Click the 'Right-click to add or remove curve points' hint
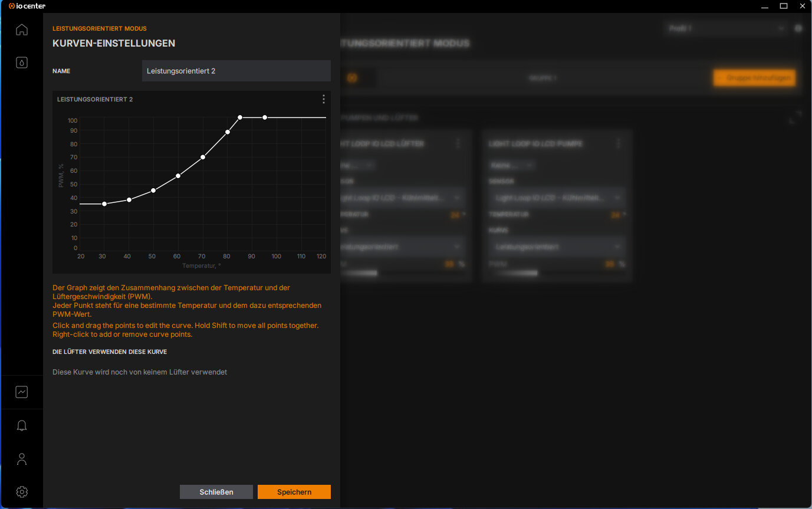 (123, 334)
